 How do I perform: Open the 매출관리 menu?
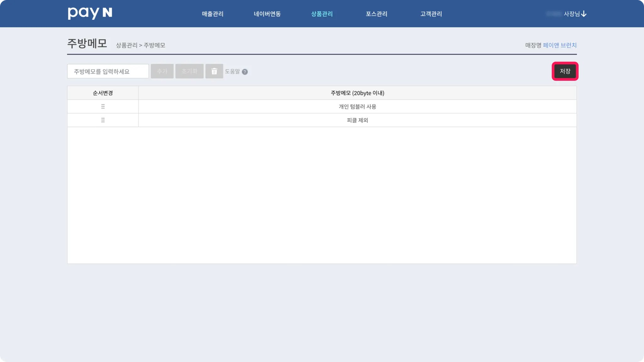213,14
